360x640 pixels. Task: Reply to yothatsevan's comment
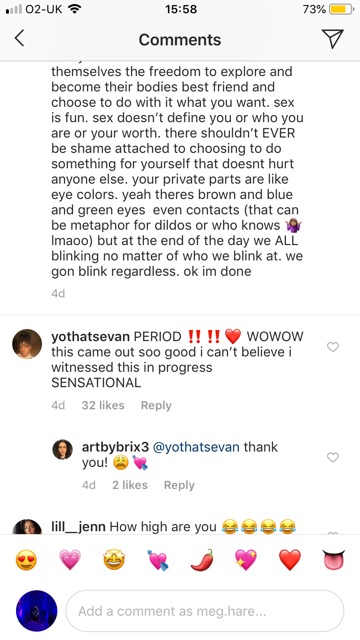click(156, 405)
